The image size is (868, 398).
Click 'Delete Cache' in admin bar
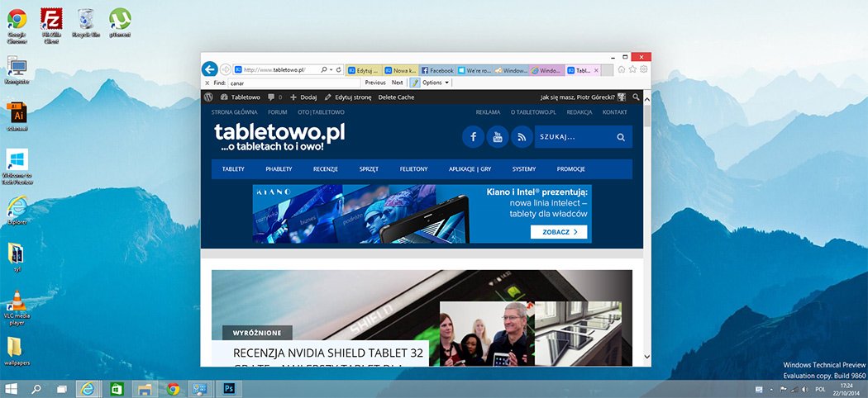(x=396, y=97)
